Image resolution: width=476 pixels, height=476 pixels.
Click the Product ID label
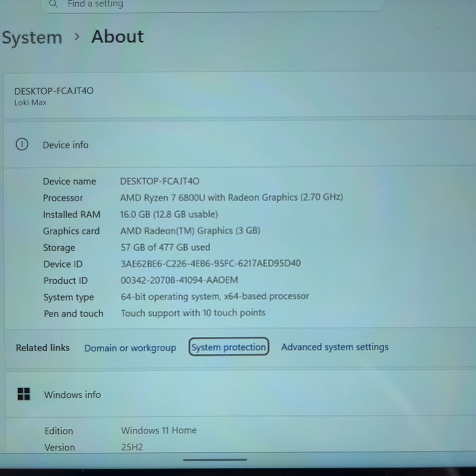coord(65,281)
